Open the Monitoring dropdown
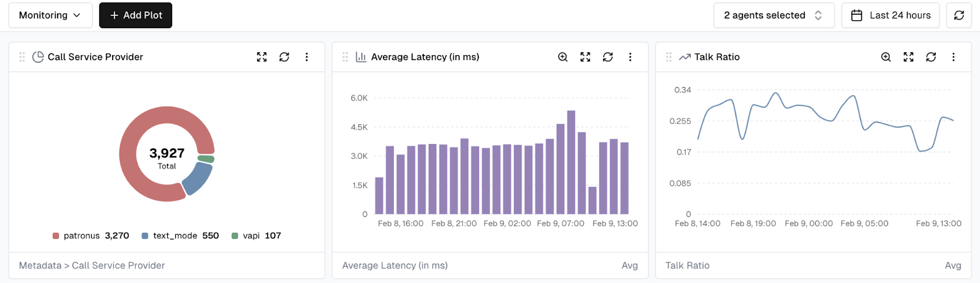980x283 pixels. 50,15
